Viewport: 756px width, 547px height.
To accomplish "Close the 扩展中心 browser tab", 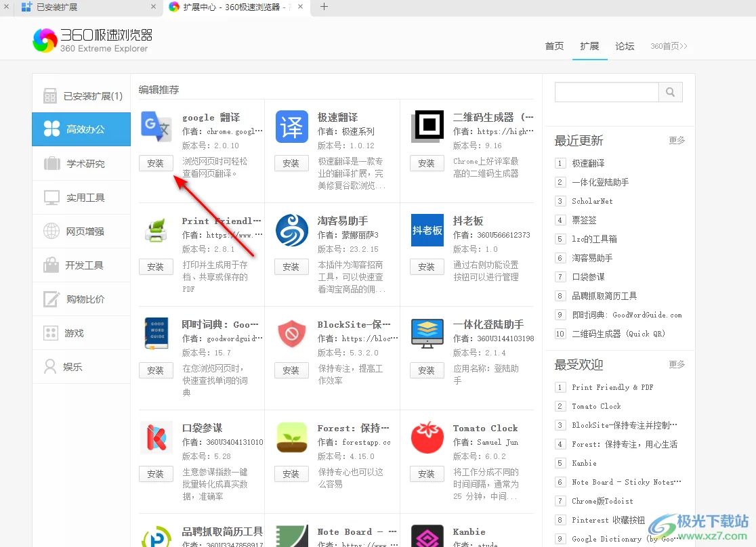I will 300,7.
